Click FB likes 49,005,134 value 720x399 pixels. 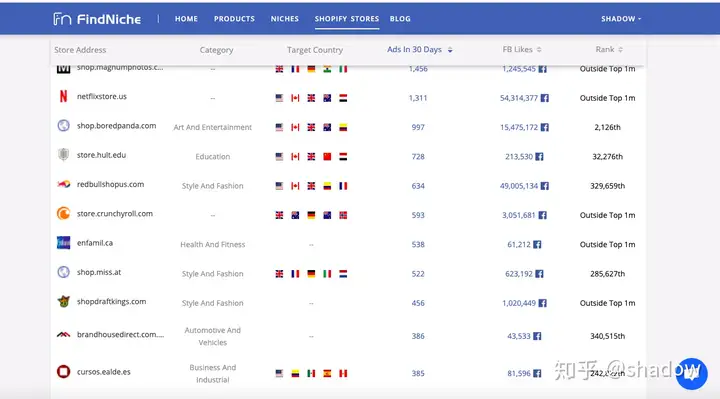point(519,186)
